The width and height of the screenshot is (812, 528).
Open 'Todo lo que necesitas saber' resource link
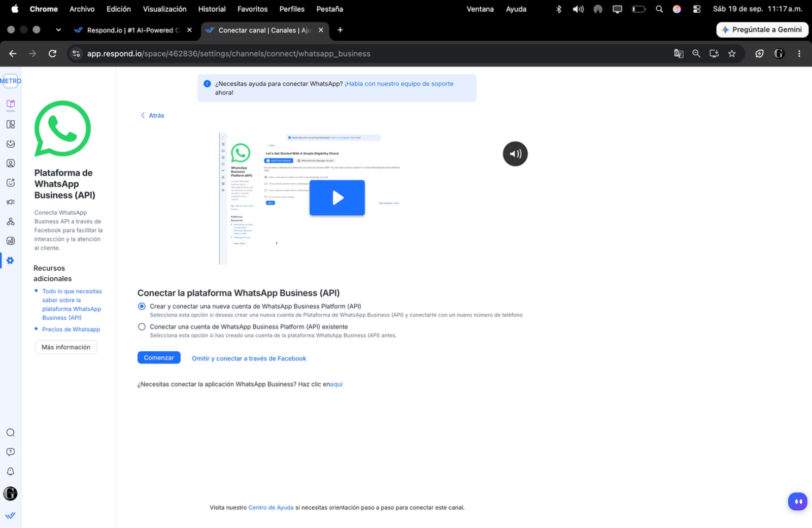click(x=72, y=305)
